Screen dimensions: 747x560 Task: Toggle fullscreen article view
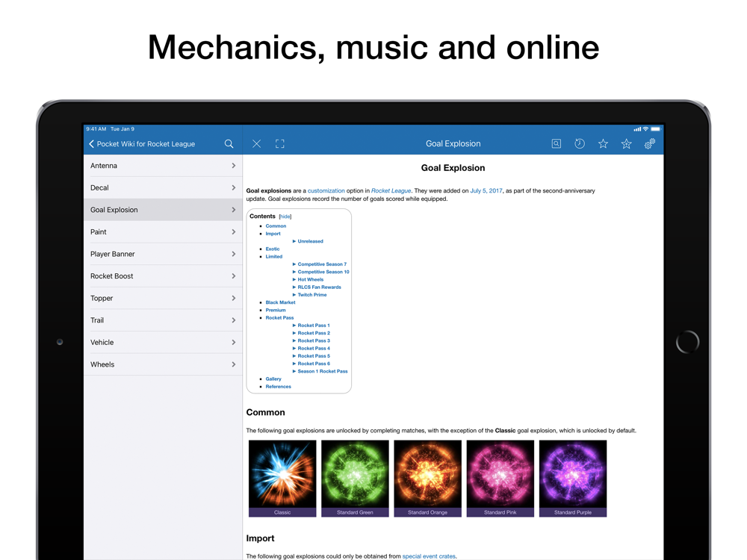click(279, 144)
